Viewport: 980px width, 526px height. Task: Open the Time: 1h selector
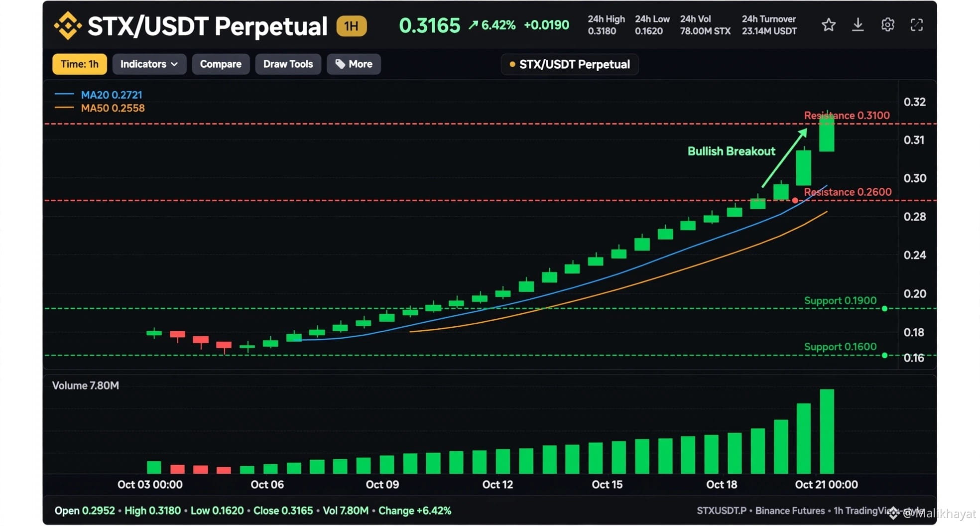pos(80,64)
